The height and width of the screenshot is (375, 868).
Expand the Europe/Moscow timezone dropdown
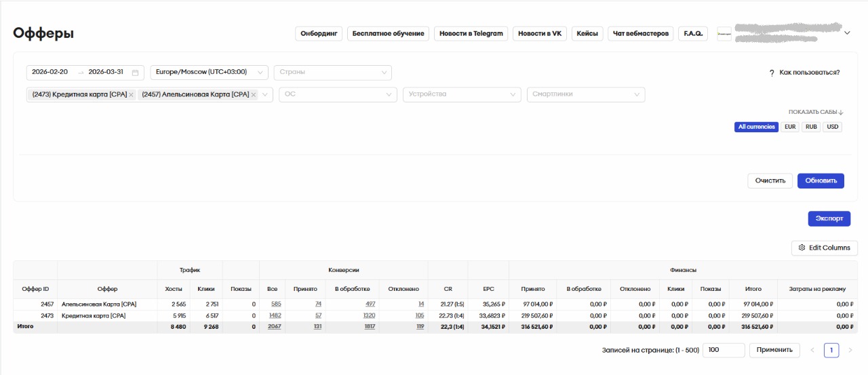click(209, 73)
